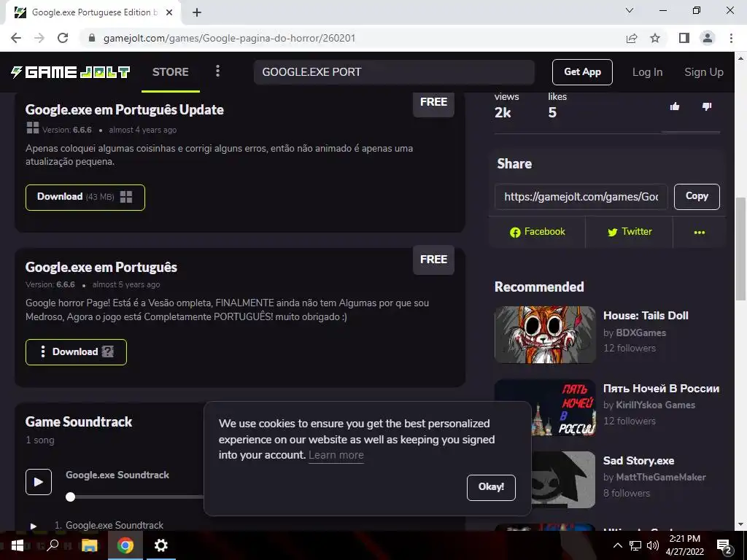The height and width of the screenshot is (560, 747).
Task: Open the STORE tab
Action: (171, 72)
